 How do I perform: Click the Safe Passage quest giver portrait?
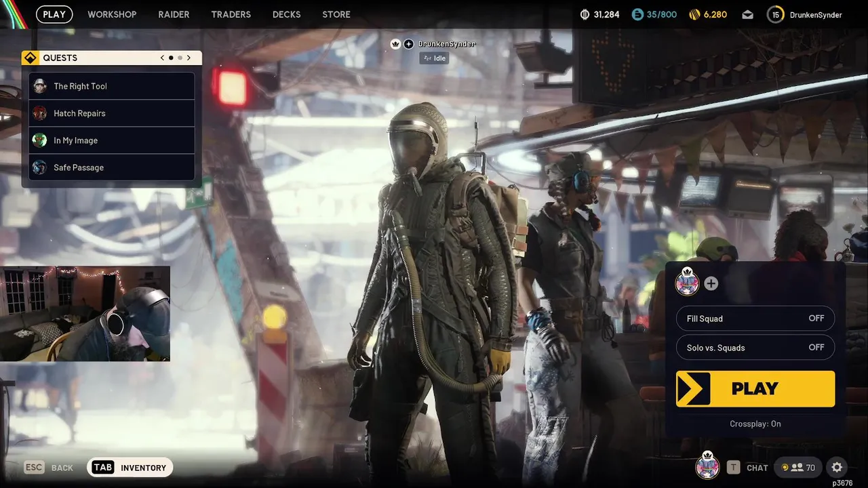pos(40,167)
